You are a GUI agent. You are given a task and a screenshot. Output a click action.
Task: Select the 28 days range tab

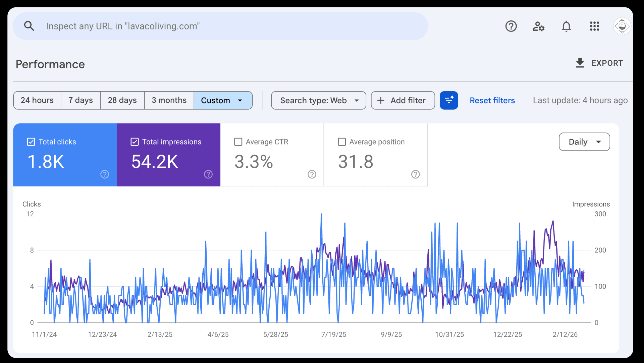click(122, 100)
